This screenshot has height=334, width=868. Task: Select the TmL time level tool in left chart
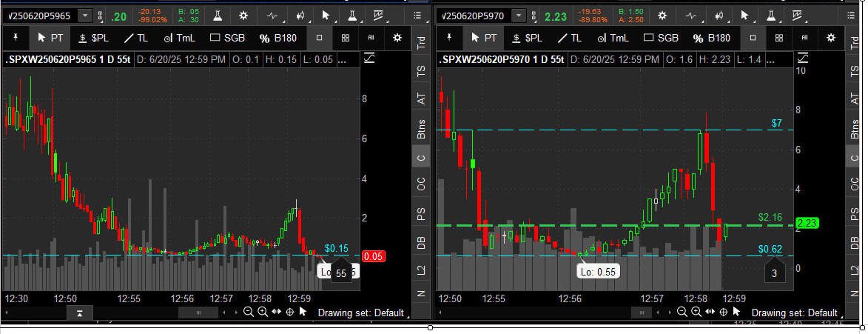point(178,38)
